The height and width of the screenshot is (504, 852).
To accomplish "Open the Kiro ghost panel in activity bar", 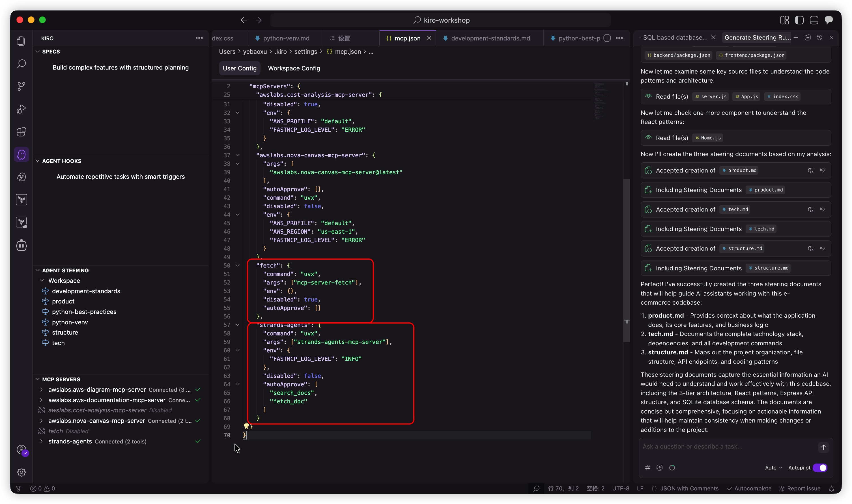I will click(x=21, y=154).
